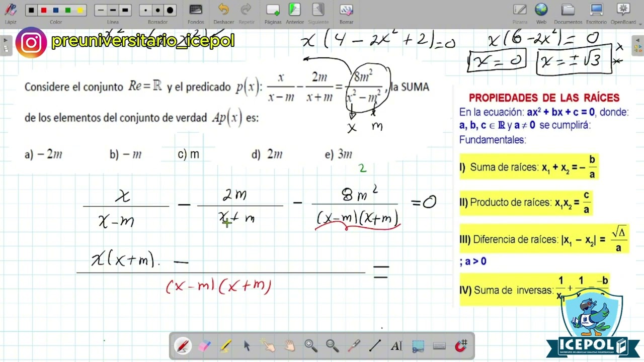Image resolution: width=644 pixels, height=362 pixels.
Task: Select the pen tool in bottom palette
Action: click(183, 346)
